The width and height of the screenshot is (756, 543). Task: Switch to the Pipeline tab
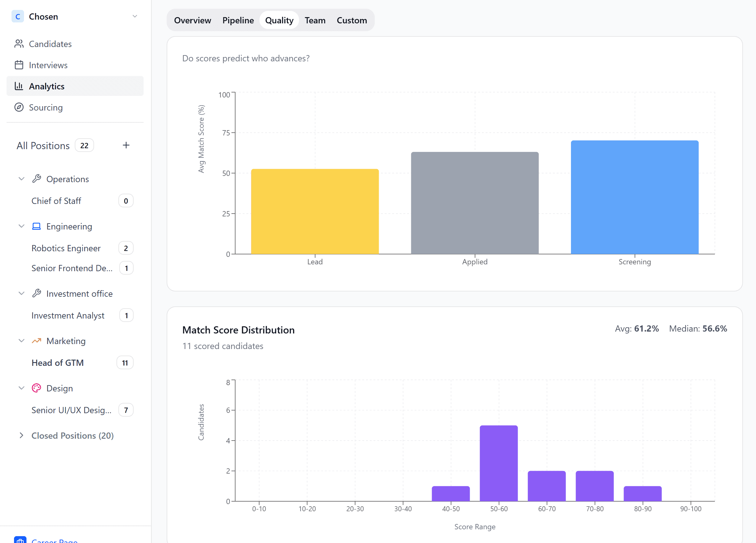238,20
